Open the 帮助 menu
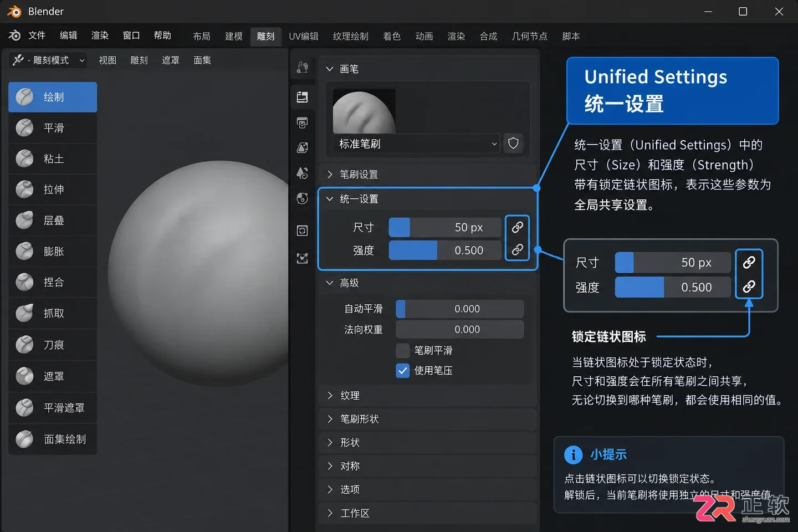This screenshot has width=798, height=532. [x=162, y=35]
